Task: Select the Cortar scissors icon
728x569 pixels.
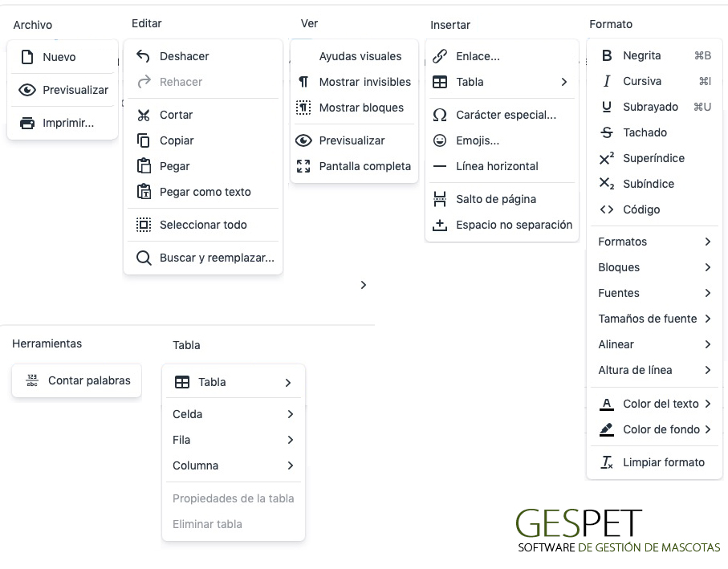Action: (x=144, y=115)
